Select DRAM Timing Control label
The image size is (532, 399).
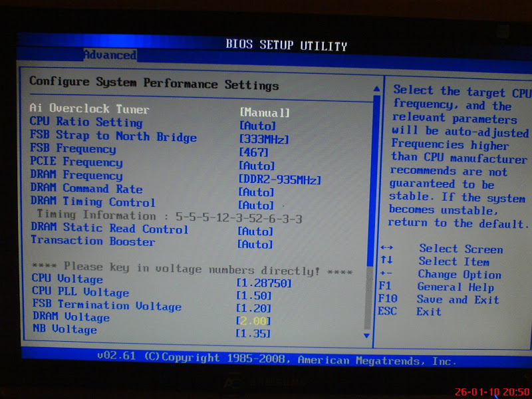point(93,201)
